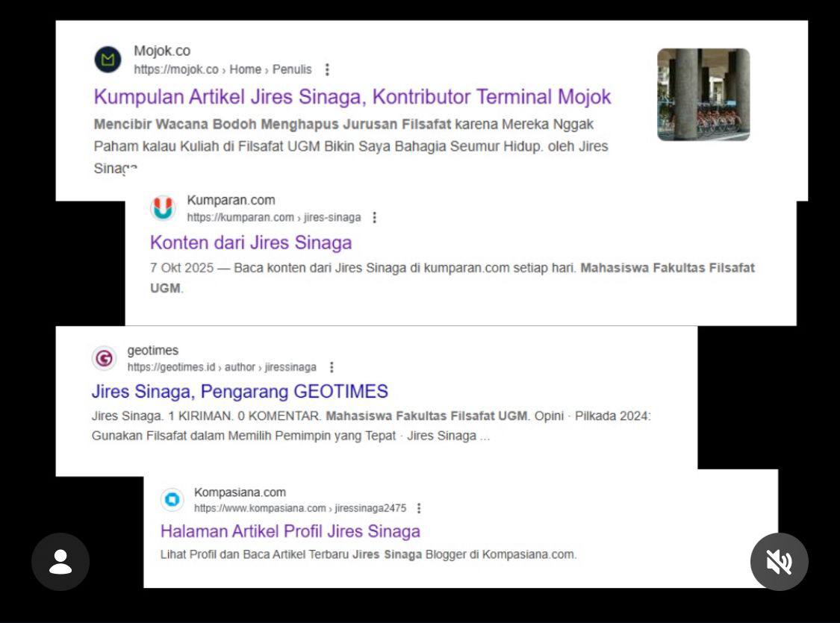Click Kumparan's bold Mahasiswa Fakultas Filsafat text
This screenshot has height=623, width=840.
point(668,268)
